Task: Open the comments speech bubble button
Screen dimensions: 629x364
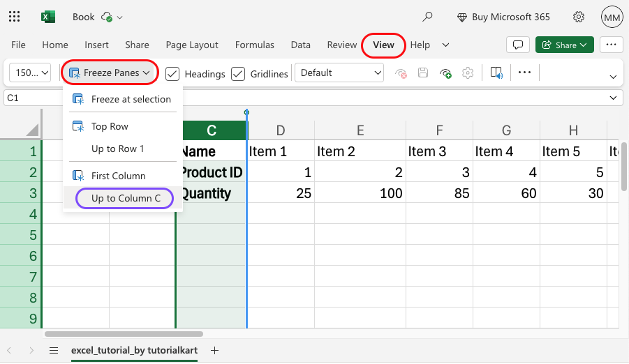Action: point(518,45)
